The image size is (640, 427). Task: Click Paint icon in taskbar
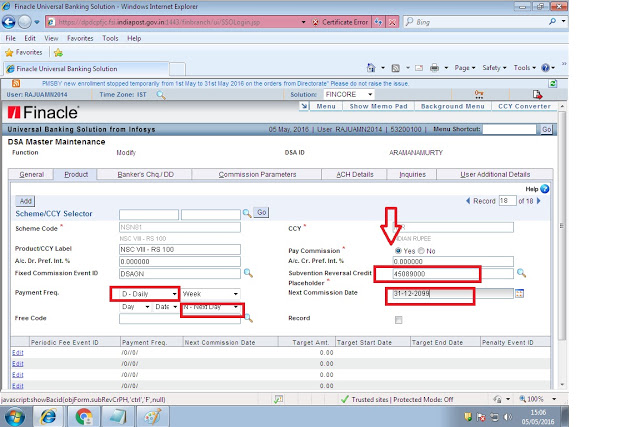152,417
